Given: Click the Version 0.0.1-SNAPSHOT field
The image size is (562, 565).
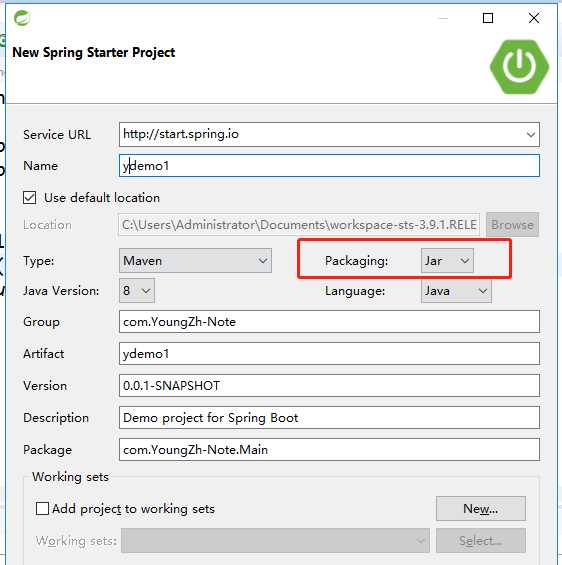Looking at the screenshot, I should click(329, 386).
